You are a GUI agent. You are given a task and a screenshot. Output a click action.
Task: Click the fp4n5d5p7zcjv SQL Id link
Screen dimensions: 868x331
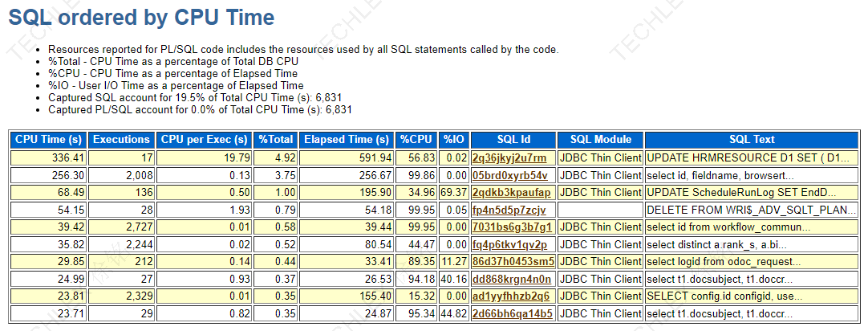tap(509, 210)
